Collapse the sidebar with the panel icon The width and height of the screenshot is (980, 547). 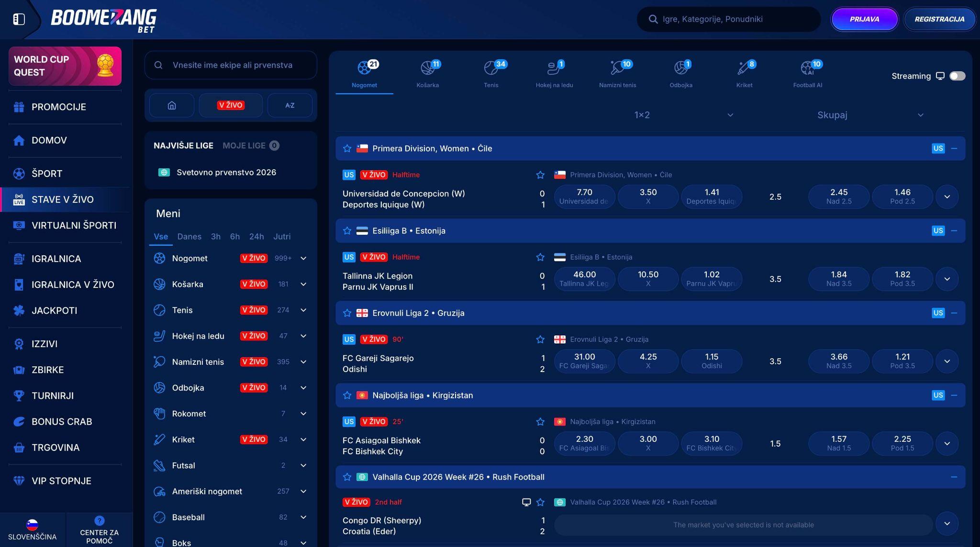tap(19, 19)
